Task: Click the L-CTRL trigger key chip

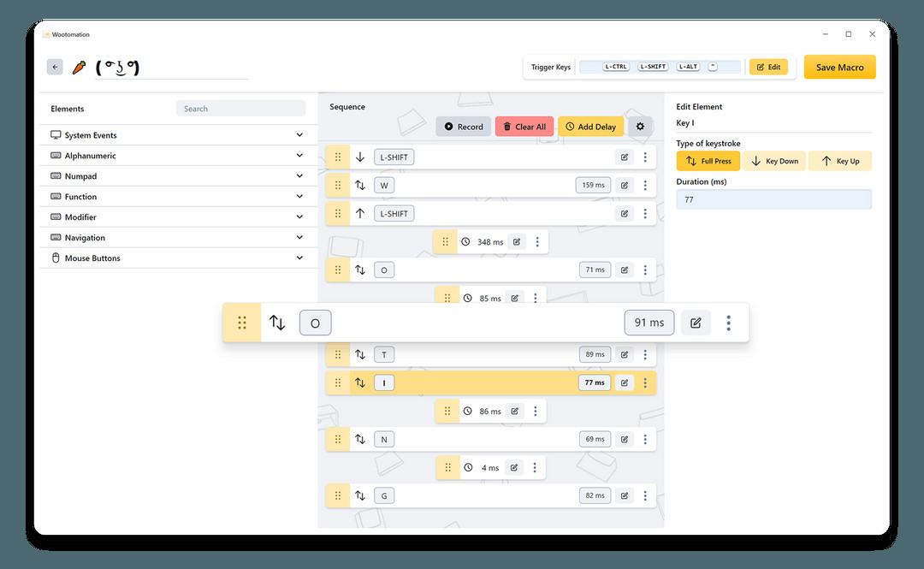Action: tap(616, 67)
